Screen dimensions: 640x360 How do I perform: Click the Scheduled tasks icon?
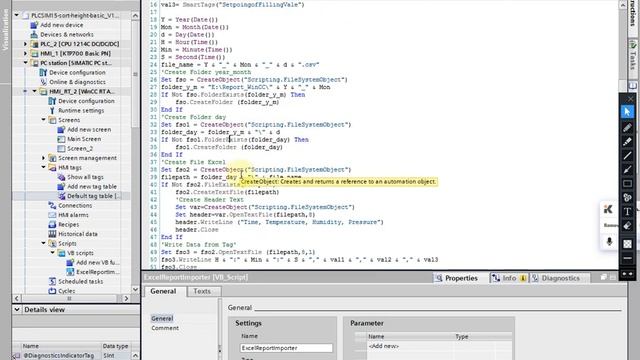[x=52, y=281]
